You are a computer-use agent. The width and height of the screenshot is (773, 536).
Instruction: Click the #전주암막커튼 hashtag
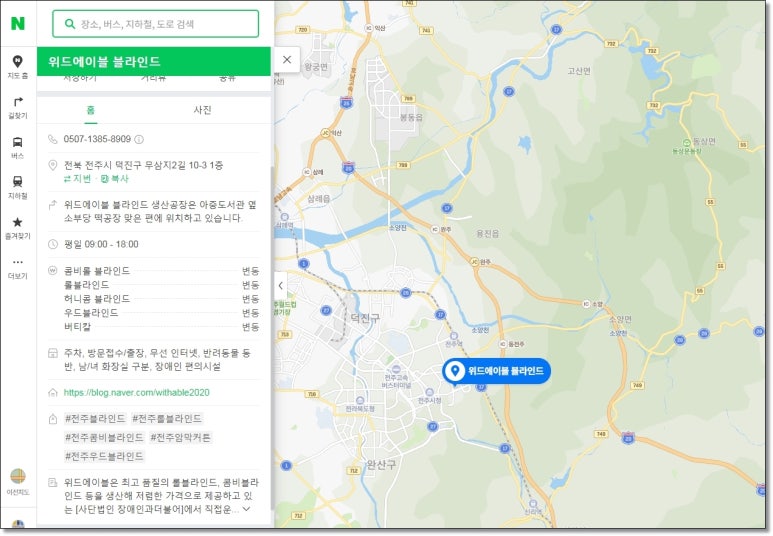tap(180, 438)
